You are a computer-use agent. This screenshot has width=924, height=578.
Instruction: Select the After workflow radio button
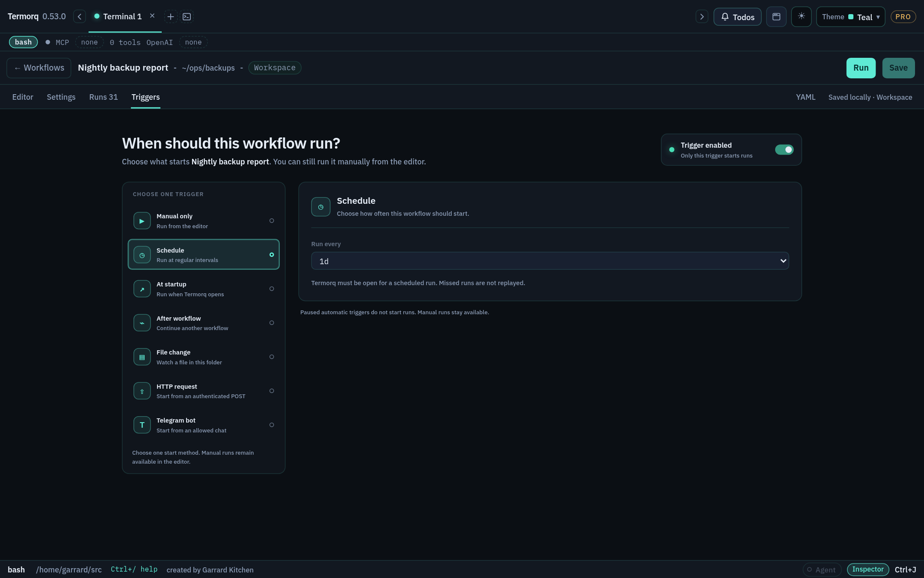point(272,323)
